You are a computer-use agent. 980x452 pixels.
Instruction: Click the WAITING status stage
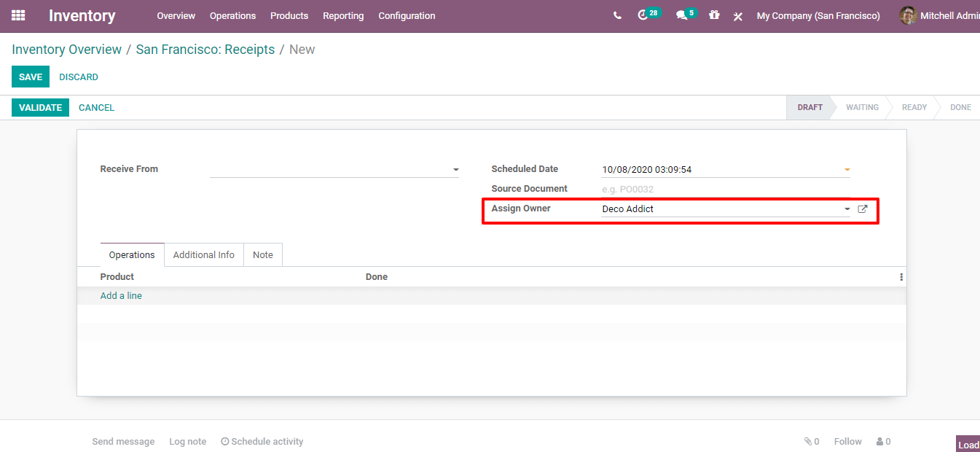tap(862, 107)
